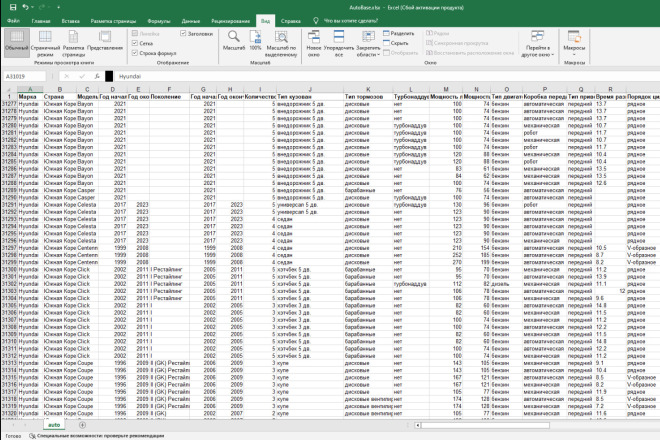The image size is (660, 440).
Task: Click the 'дисковые вентилир' cell in row 31318
Action: pyautogui.click(x=368, y=399)
